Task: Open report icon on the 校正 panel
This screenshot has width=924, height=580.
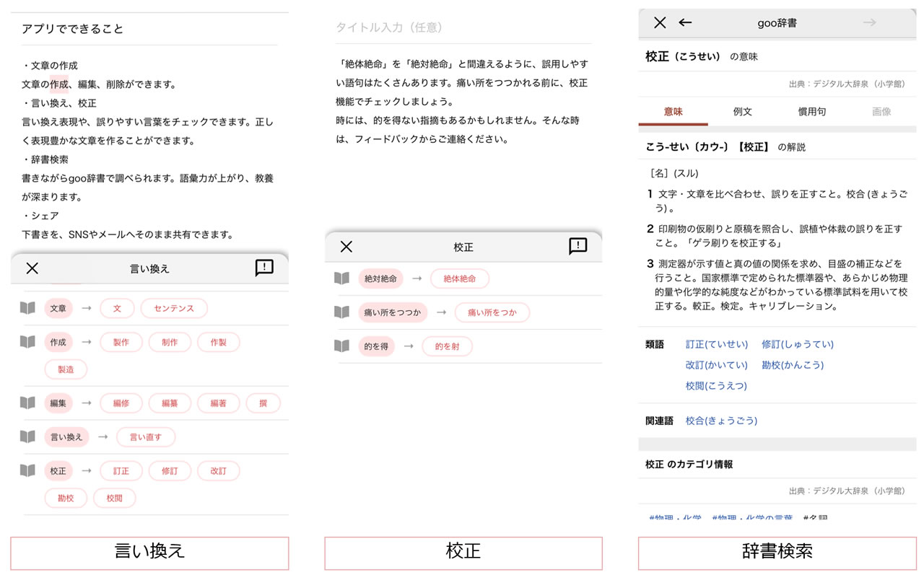Action: tap(576, 247)
